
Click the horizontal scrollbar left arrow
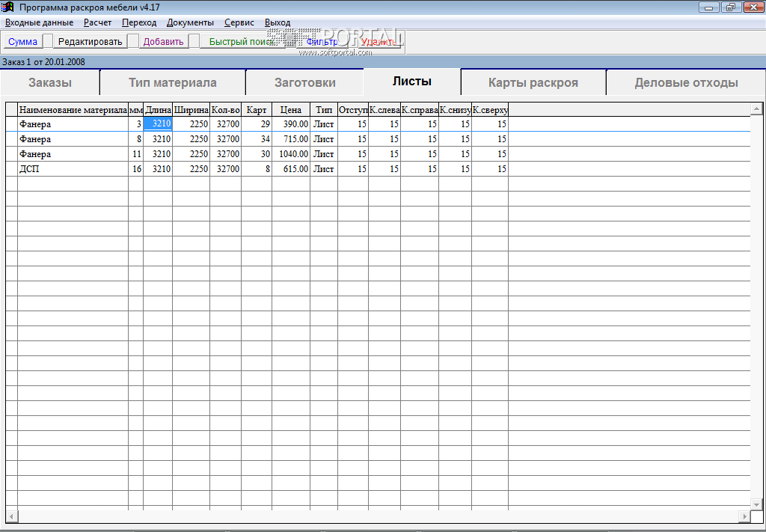click(x=11, y=516)
